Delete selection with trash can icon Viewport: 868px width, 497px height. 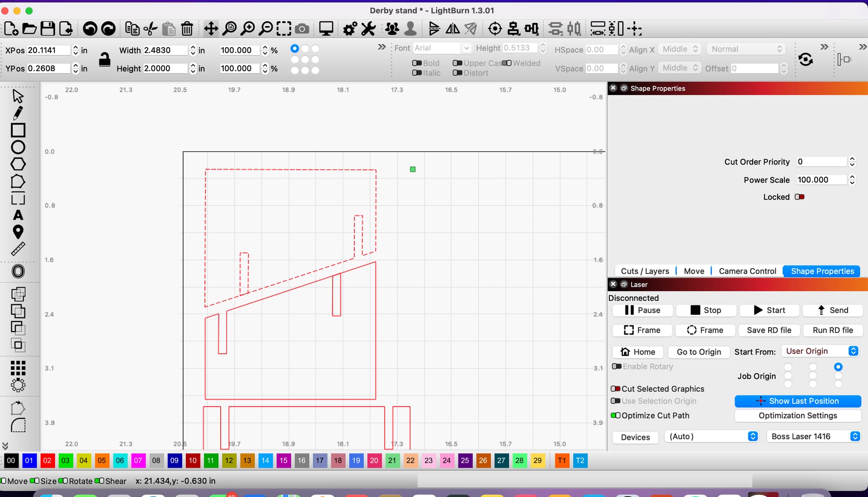[187, 29]
